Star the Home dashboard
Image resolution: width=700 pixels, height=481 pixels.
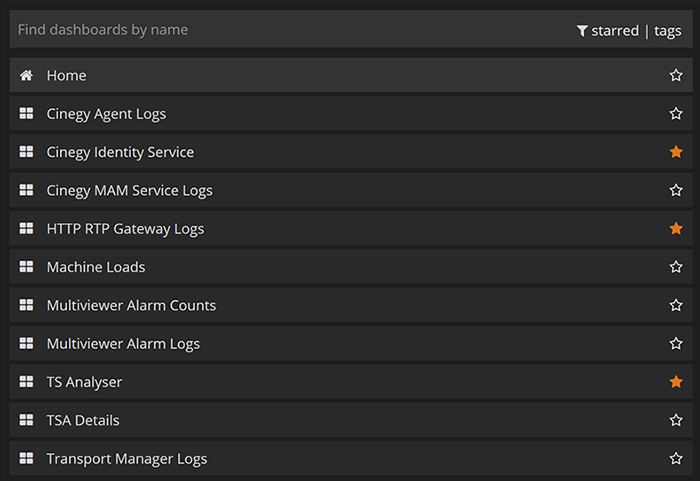(676, 75)
